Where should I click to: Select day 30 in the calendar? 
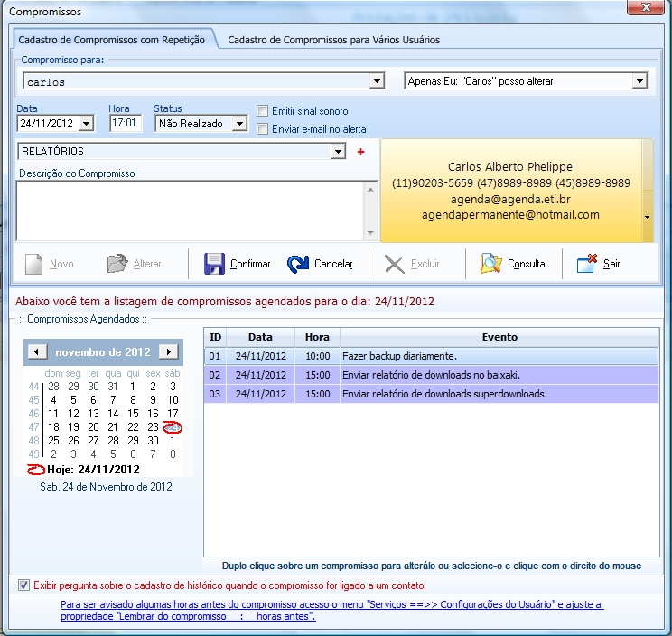coord(153,441)
